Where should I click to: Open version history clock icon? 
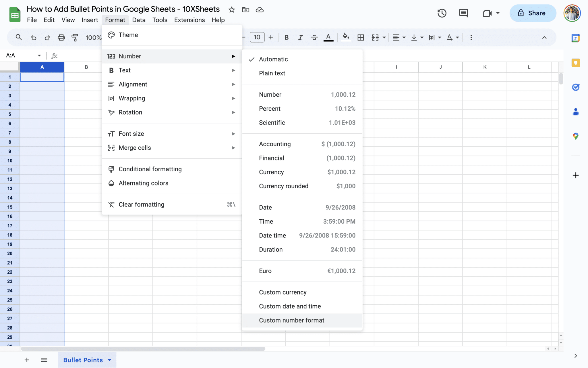442,13
